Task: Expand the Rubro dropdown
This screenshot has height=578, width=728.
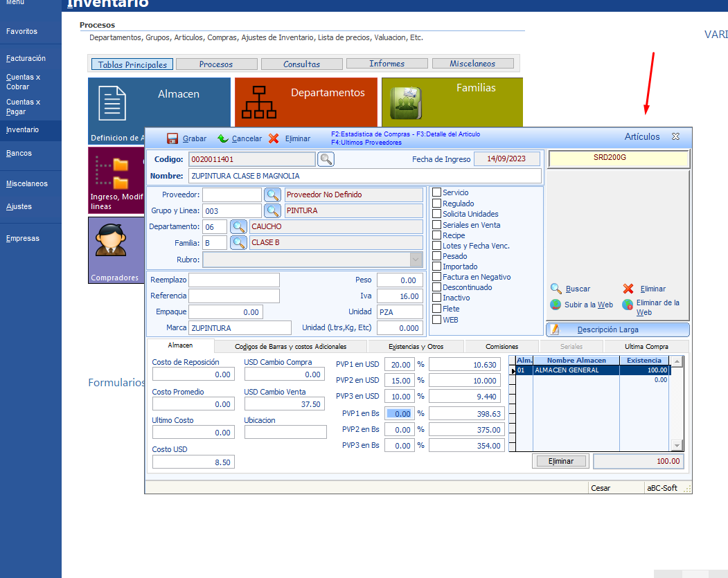Action: 416,260
